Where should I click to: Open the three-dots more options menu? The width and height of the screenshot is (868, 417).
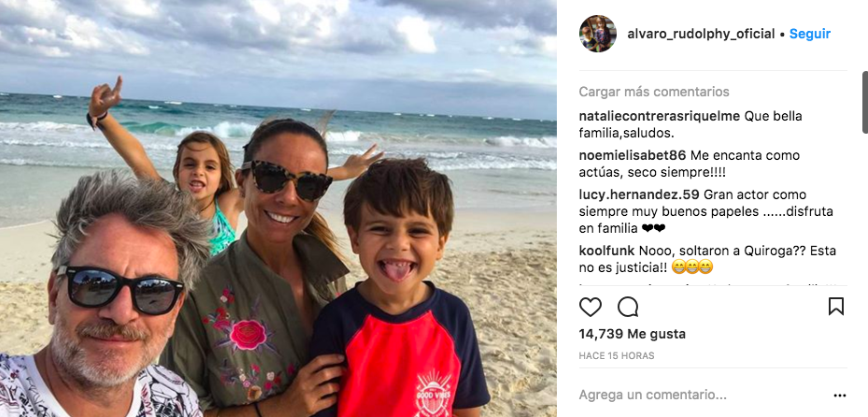(840, 395)
